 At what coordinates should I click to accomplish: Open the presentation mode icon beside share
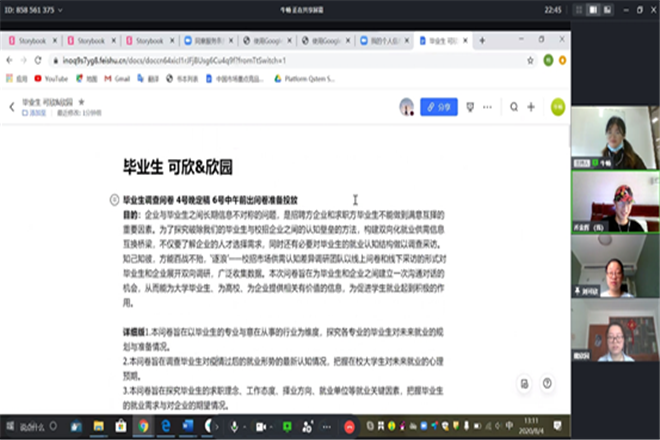[470, 106]
